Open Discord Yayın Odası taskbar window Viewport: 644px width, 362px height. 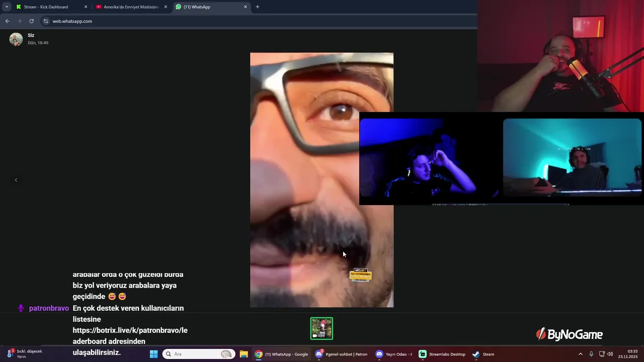coord(393,354)
